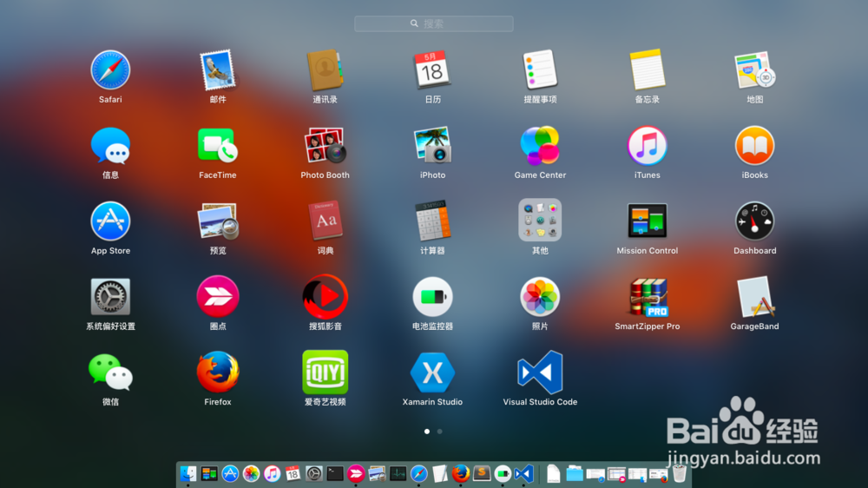This screenshot has width=868, height=488.
Task: Click the battery monitor icon in the Dock
Action: pyautogui.click(x=503, y=473)
